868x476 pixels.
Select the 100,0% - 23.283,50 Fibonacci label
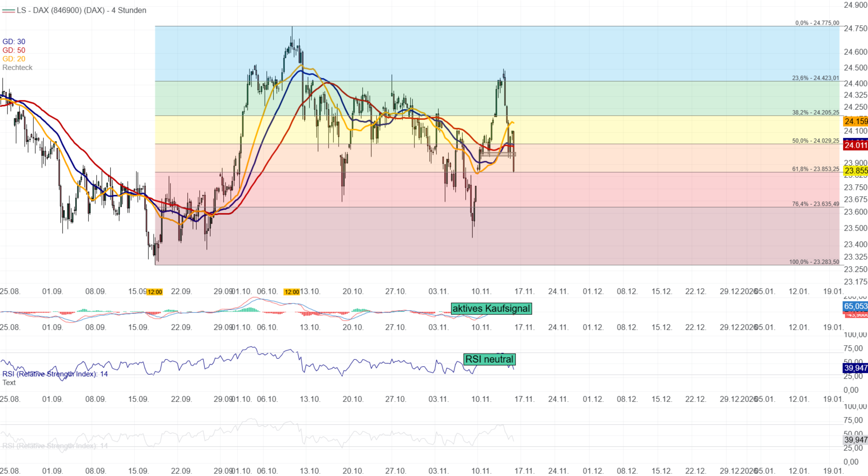click(814, 262)
